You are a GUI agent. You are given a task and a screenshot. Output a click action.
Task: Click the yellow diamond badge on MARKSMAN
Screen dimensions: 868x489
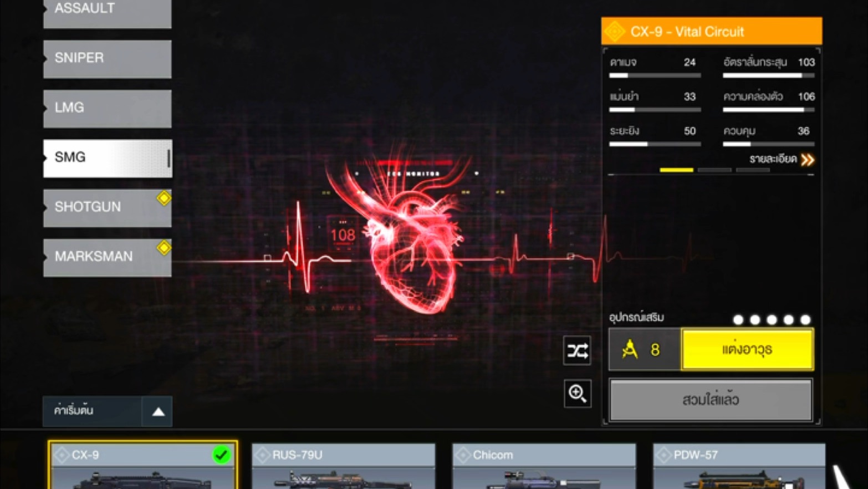(x=164, y=247)
